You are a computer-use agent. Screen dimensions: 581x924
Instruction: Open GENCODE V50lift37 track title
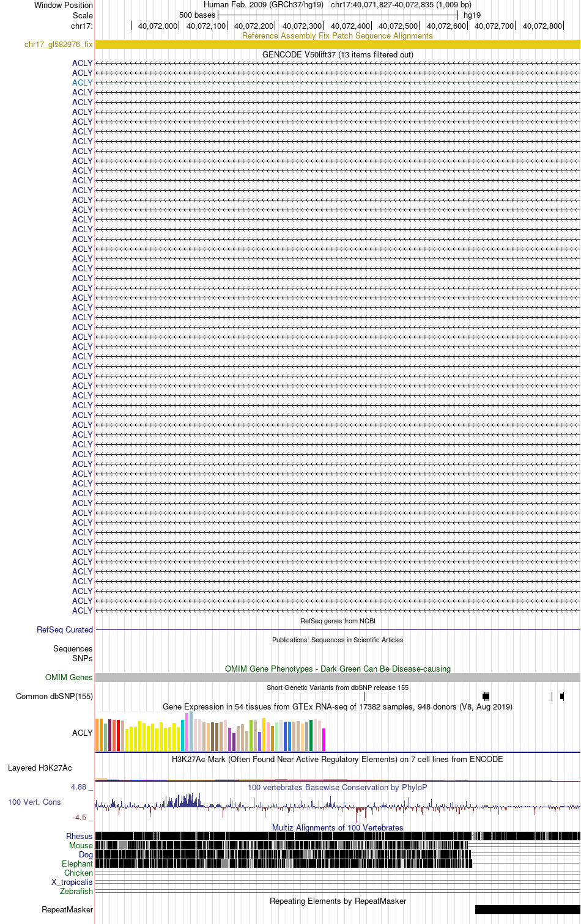point(338,54)
